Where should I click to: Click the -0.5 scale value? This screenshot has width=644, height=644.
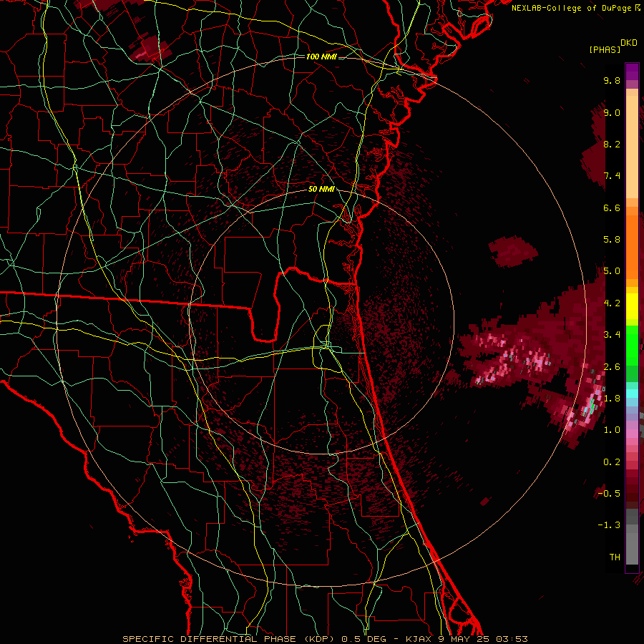pyautogui.click(x=610, y=494)
